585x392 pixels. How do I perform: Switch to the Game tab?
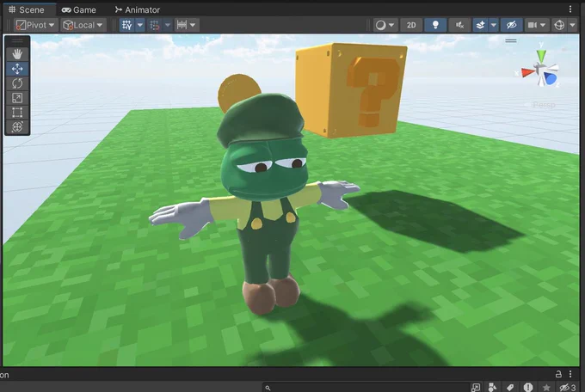[x=79, y=9]
